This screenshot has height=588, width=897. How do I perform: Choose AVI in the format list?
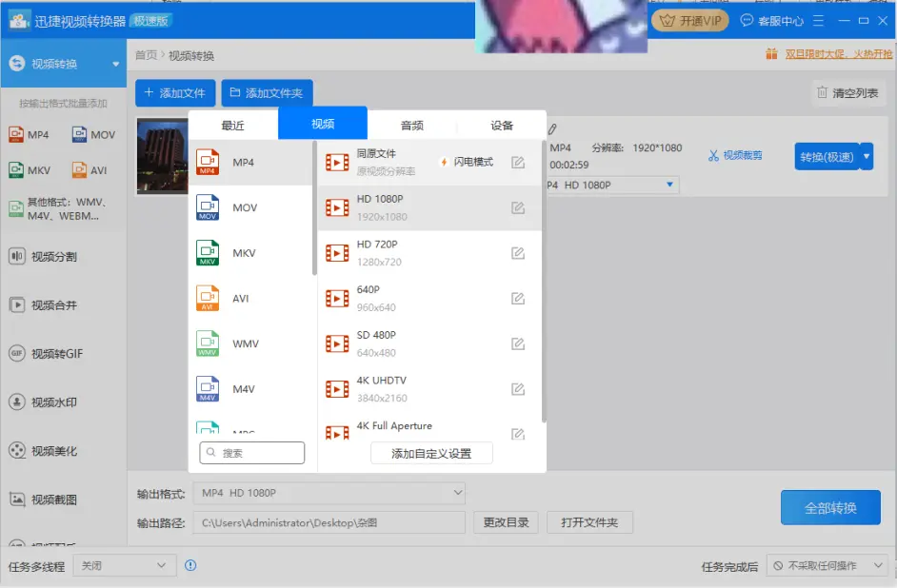point(250,299)
